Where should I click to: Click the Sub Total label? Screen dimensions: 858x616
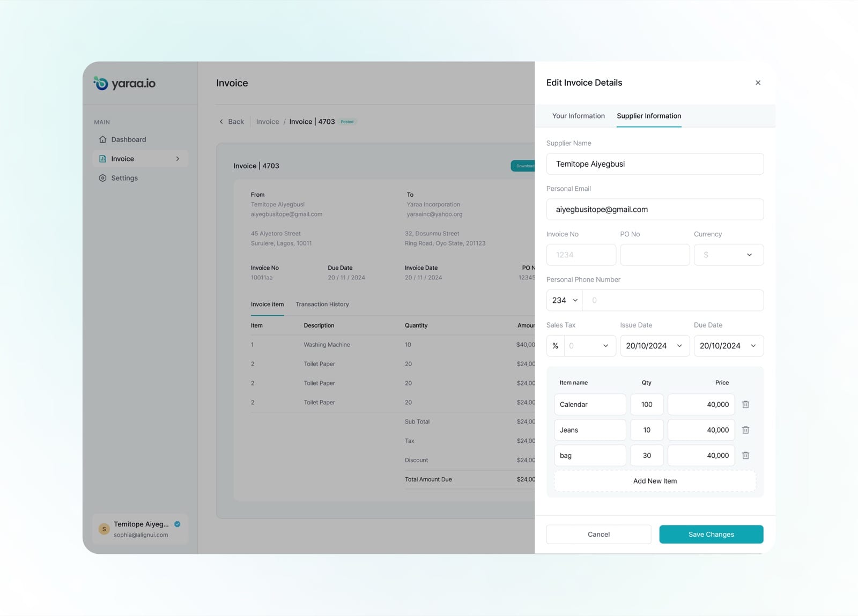click(417, 421)
